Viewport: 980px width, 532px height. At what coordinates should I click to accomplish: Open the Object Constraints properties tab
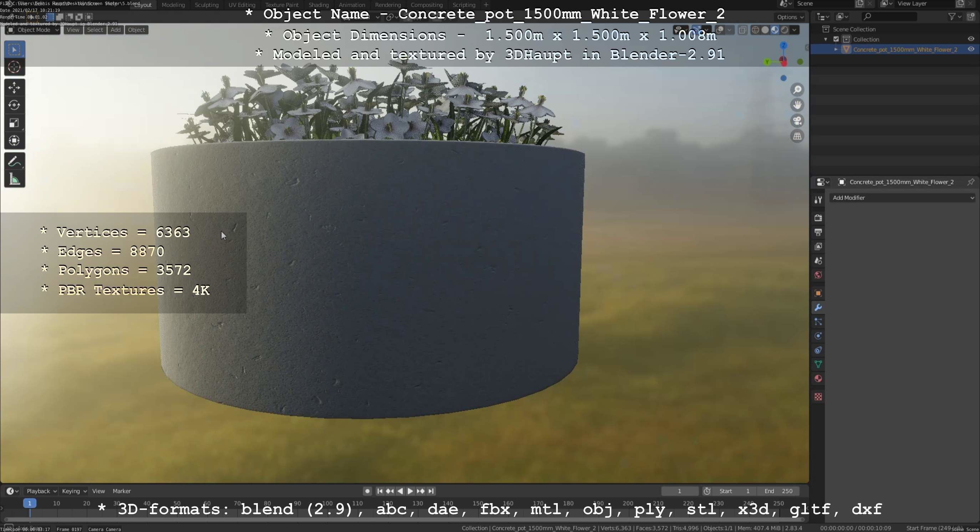click(818, 351)
